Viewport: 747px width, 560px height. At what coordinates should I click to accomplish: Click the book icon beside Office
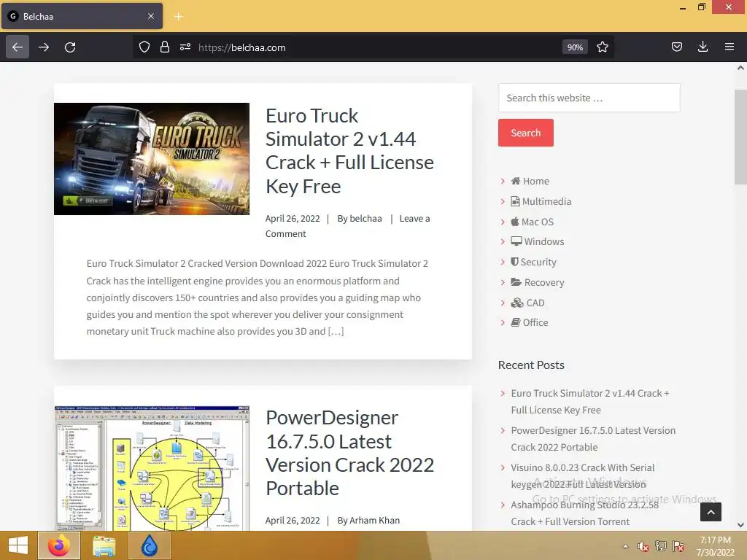point(516,322)
